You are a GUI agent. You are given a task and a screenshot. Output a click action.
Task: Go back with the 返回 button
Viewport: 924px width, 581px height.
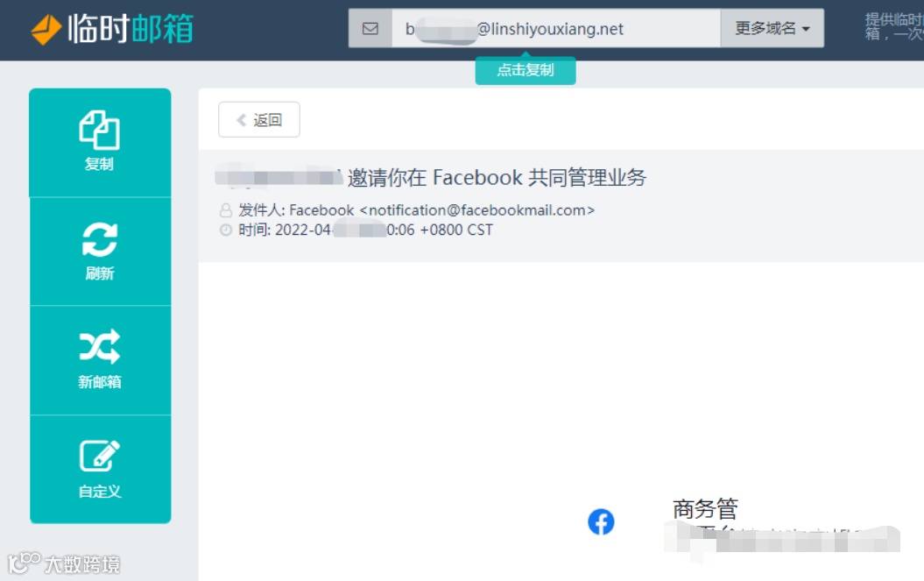(258, 120)
